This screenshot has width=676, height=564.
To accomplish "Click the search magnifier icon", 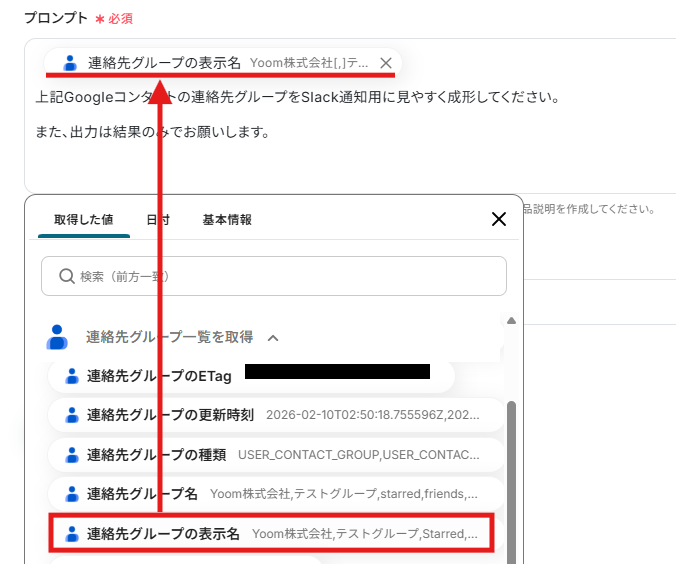I will tap(67, 276).
